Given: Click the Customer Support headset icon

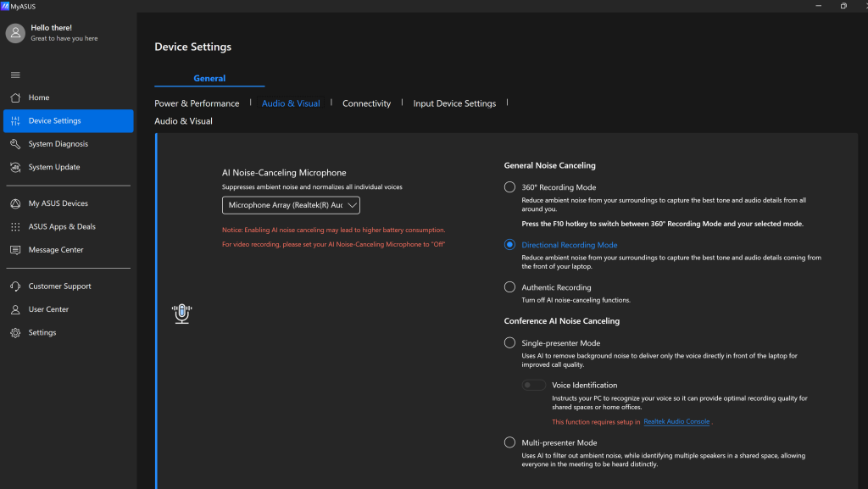Looking at the screenshot, I should point(14,286).
